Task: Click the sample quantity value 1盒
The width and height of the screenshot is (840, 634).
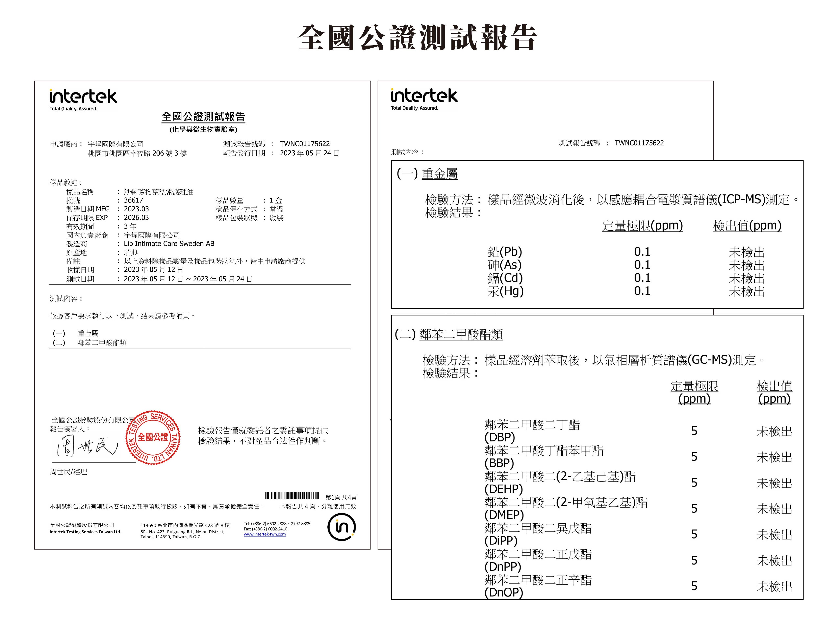Action: (x=275, y=200)
